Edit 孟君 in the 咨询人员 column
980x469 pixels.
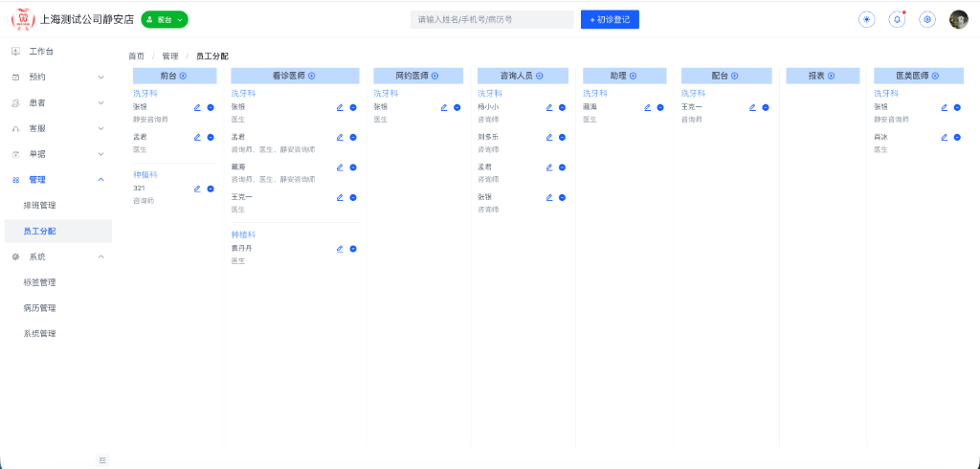coord(549,167)
